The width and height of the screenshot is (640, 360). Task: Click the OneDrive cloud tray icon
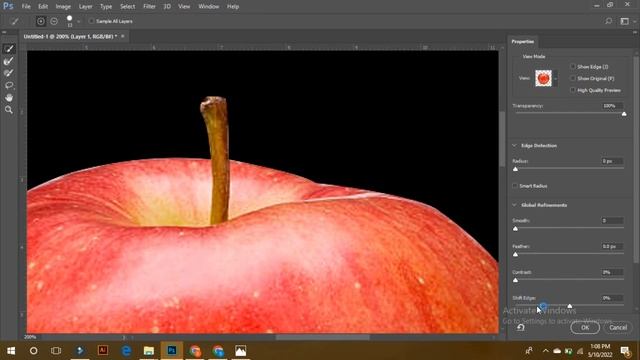(557, 351)
